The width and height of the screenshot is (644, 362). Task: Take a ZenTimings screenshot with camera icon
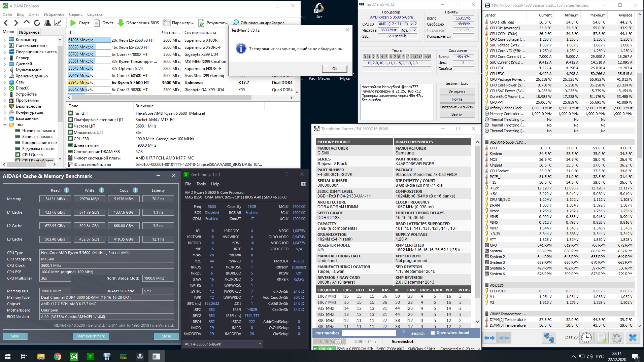pos(303,184)
